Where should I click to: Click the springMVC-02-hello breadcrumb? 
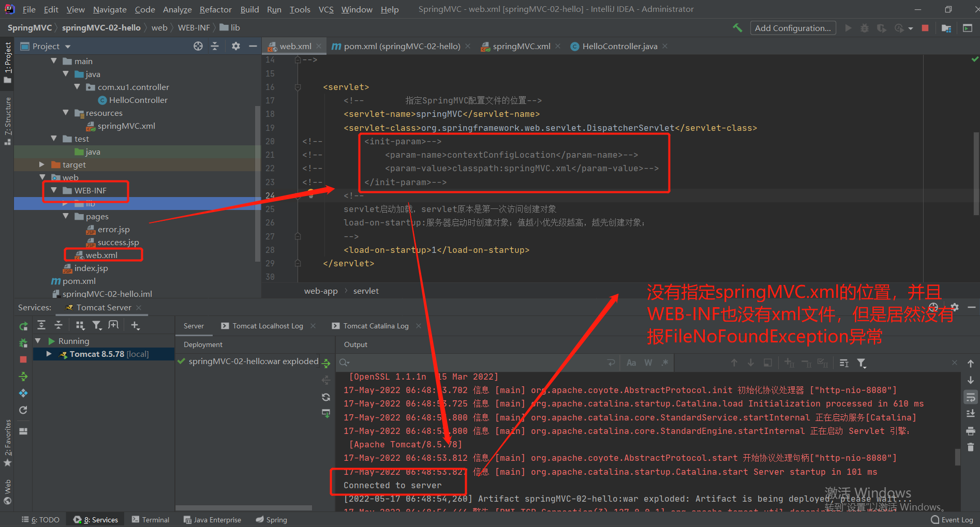101,27
